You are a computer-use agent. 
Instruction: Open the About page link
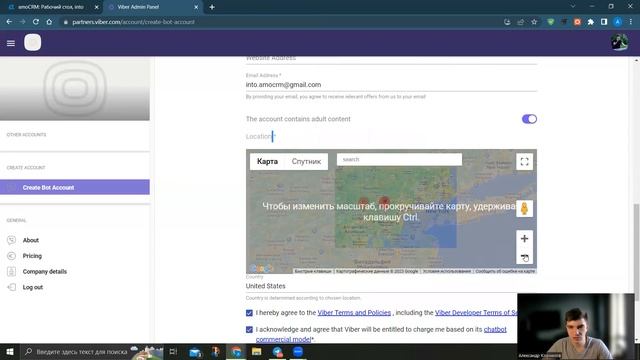pyautogui.click(x=31, y=240)
